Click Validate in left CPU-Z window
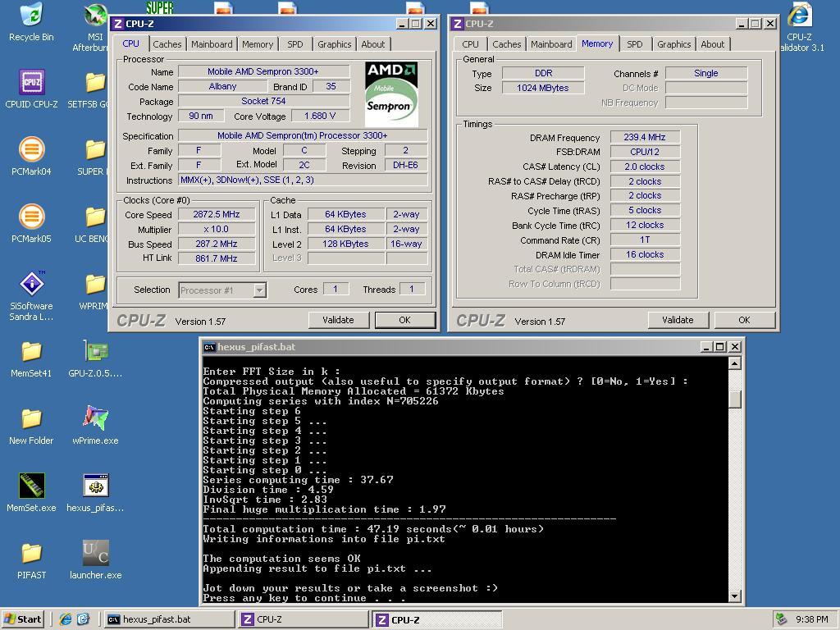 (339, 320)
